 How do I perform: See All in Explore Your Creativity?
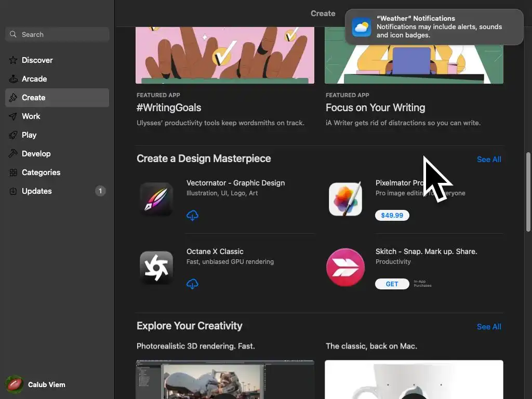click(x=489, y=327)
